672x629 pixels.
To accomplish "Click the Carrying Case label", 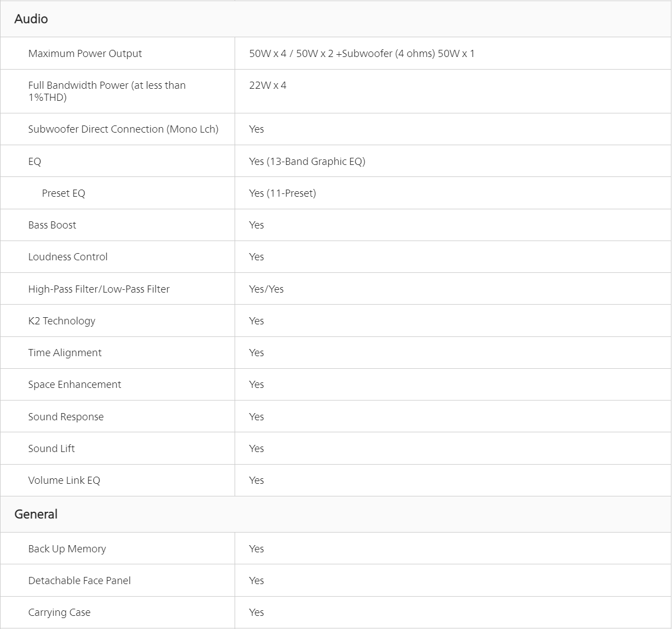I will [59, 613].
